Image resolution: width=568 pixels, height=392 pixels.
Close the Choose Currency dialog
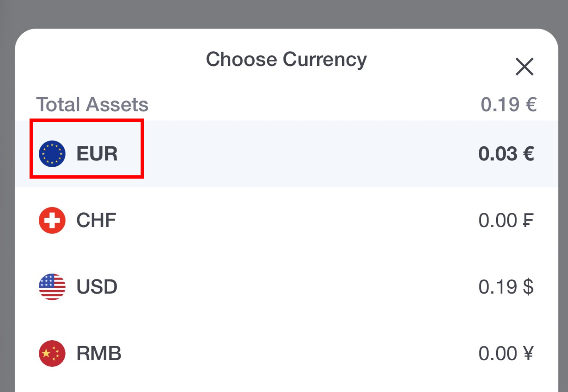pyautogui.click(x=524, y=67)
